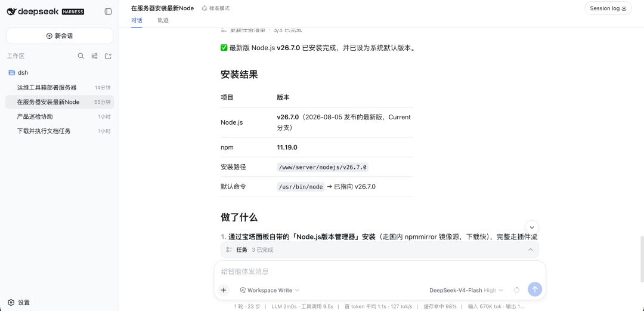
Task: Click the 安装结果 heading
Action: (239, 75)
